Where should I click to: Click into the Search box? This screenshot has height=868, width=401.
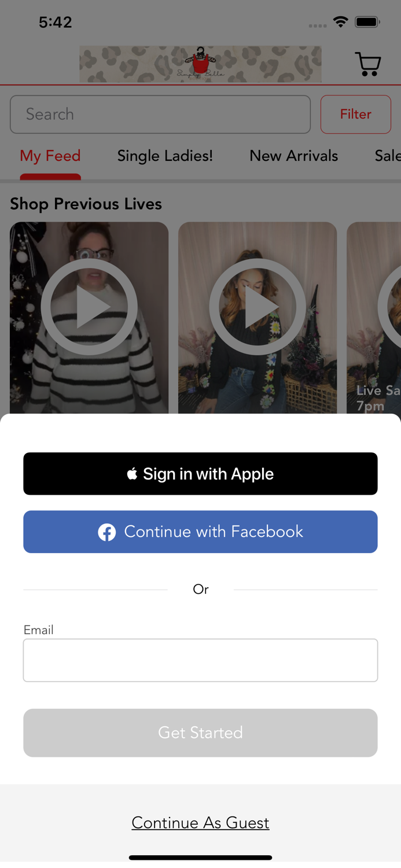[160, 114]
